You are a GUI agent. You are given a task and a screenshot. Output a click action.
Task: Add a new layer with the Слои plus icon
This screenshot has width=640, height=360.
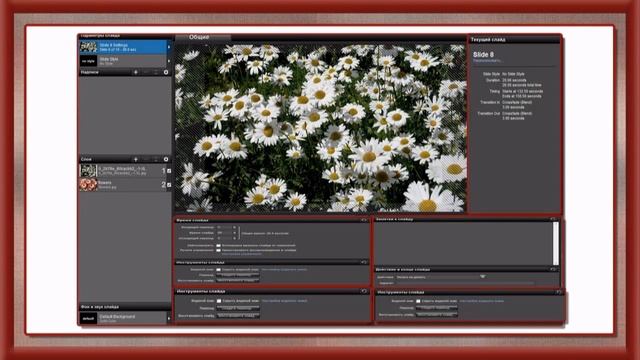click(136, 159)
